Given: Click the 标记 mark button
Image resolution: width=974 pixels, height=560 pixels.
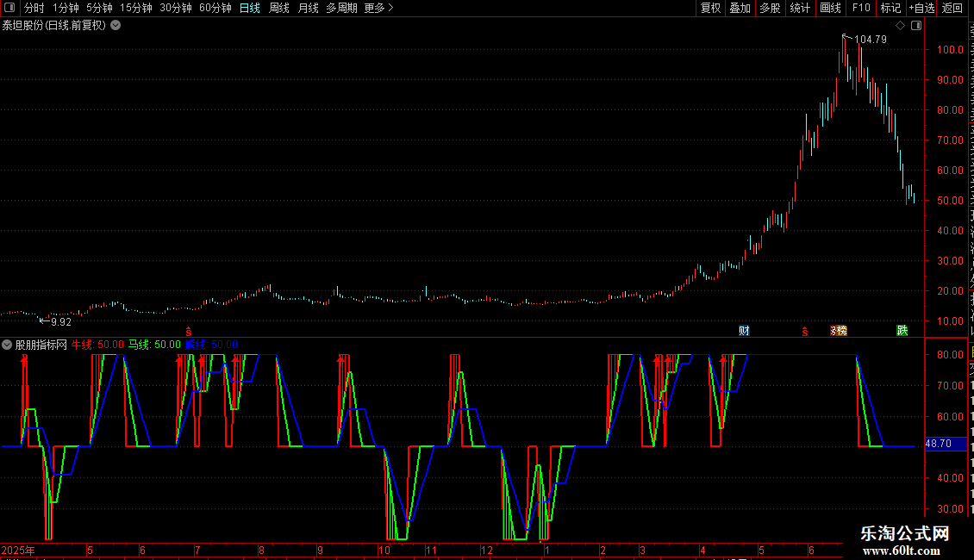Looking at the screenshot, I should click(890, 8).
